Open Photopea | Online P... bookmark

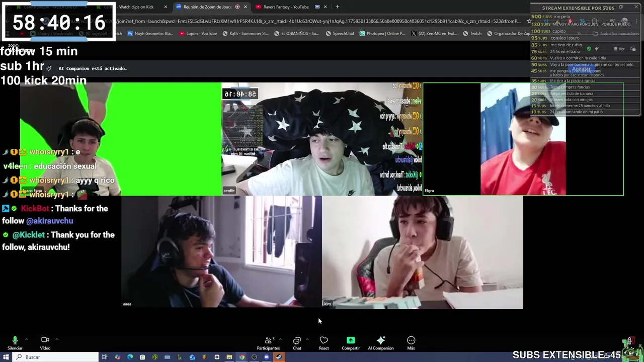[382, 34]
